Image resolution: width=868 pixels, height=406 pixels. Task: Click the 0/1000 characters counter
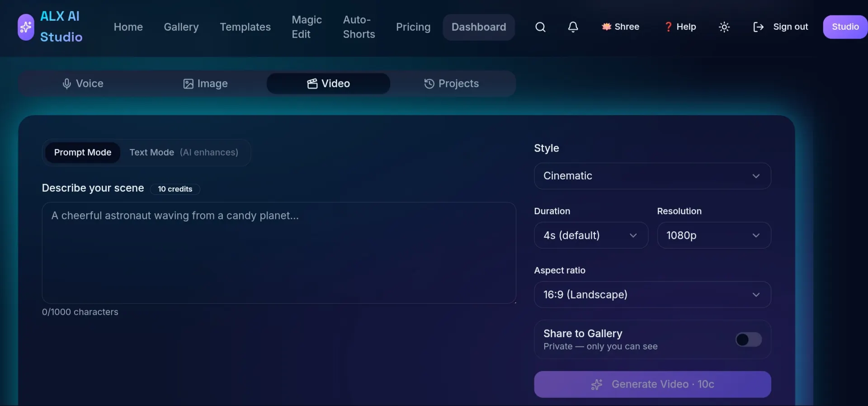point(80,312)
